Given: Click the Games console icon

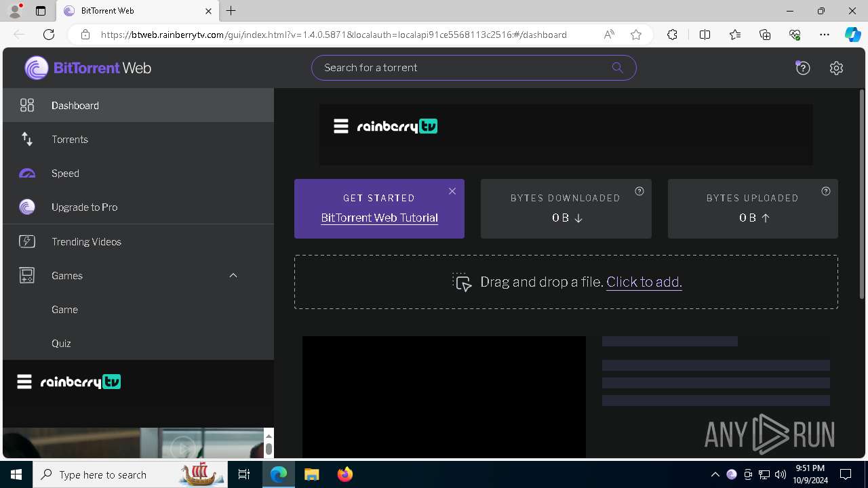Looking at the screenshot, I should pyautogui.click(x=27, y=275).
